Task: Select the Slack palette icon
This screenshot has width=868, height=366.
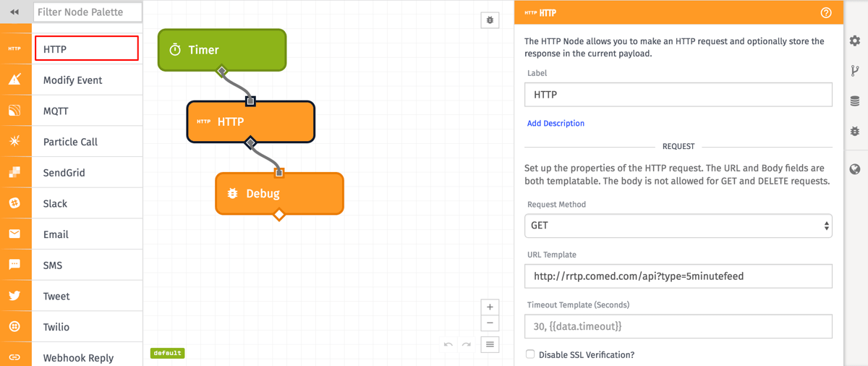Action: 15,203
